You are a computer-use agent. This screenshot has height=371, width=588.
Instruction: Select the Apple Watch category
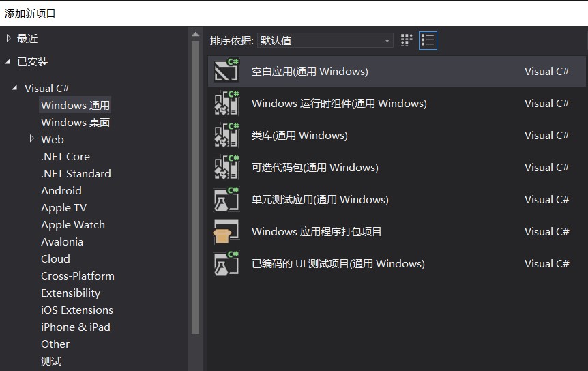pyautogui.click(x=73, y=225)
